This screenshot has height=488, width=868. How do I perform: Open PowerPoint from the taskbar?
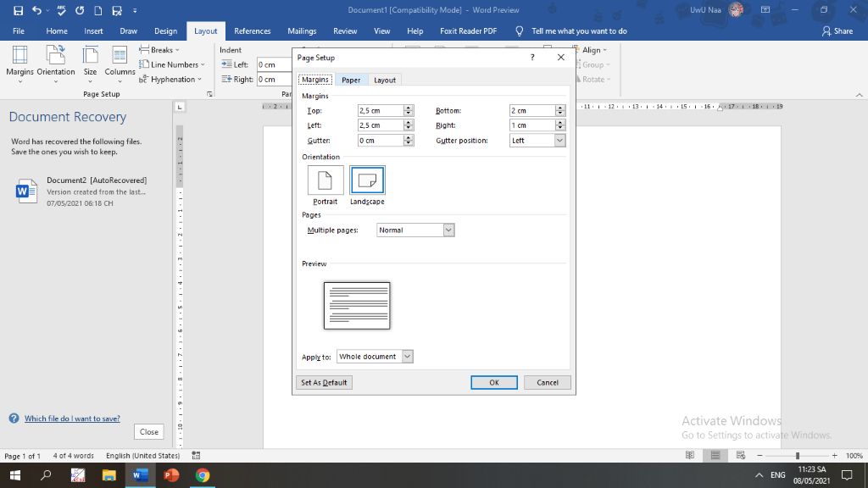pos(171,475)
